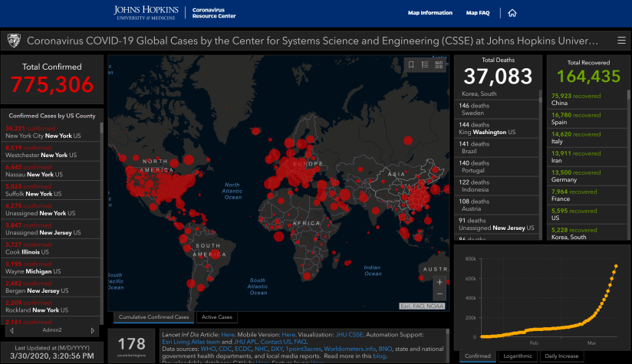This screenshot has height=364, width=632.
Task: Go to the home page icon
Action: (512, 13)
